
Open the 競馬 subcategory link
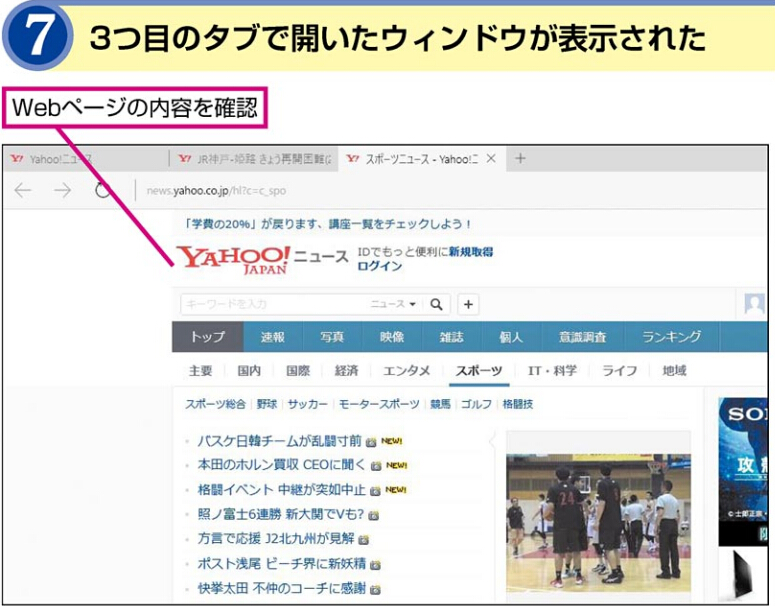tap(440, 404)
